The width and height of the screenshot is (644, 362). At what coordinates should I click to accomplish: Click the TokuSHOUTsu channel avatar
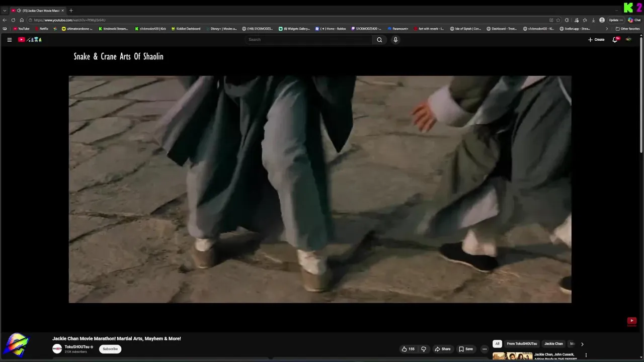point(57,349)
